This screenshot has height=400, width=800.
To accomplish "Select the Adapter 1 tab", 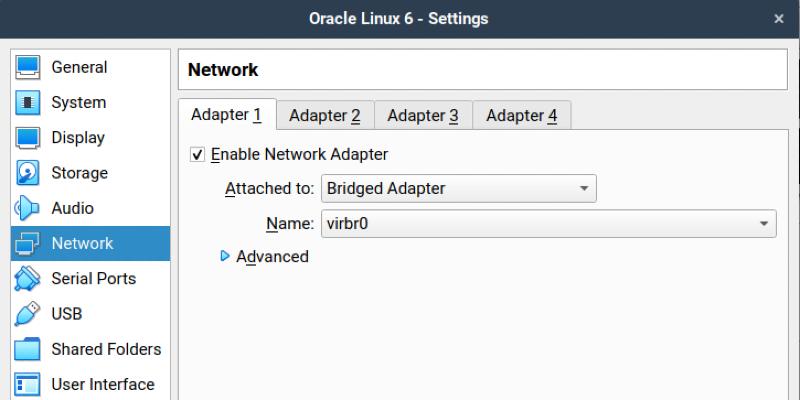I will [x=226, y=115].
